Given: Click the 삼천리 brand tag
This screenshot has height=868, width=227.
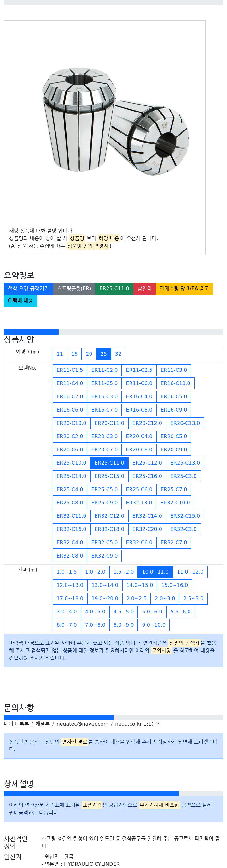Looking at the screenshot, I should 144,288.
